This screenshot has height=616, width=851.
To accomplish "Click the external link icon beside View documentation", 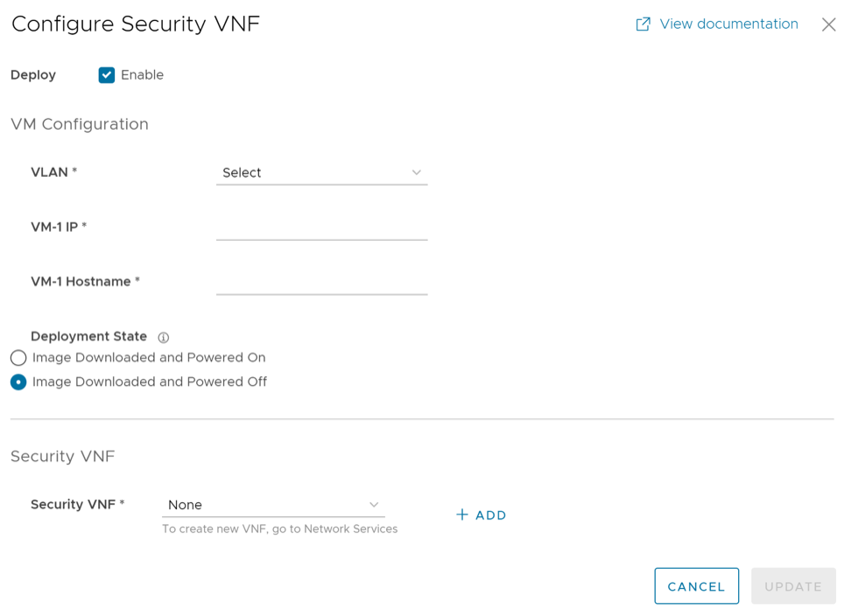I will (643, 24).
